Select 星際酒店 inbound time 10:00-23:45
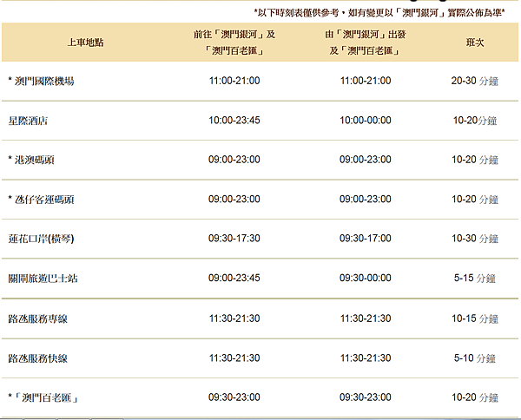 (x=234, y=121)
